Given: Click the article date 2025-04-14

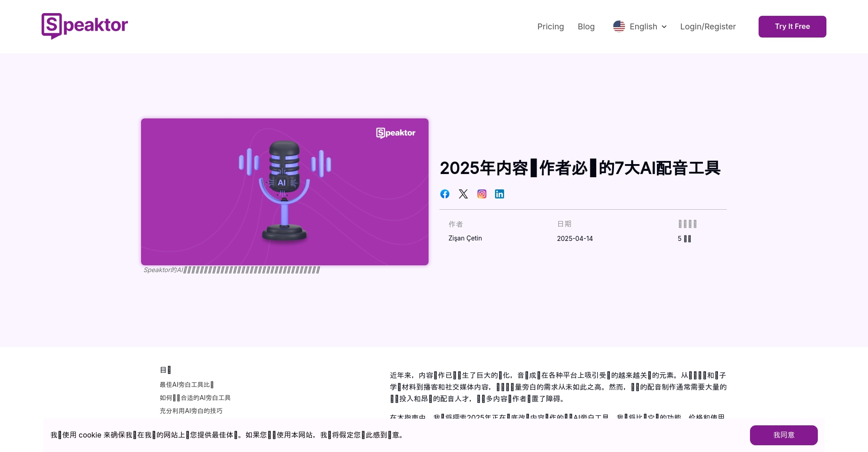Looking at the screenshot, I should pyautogui.click(x=575, y=238).
